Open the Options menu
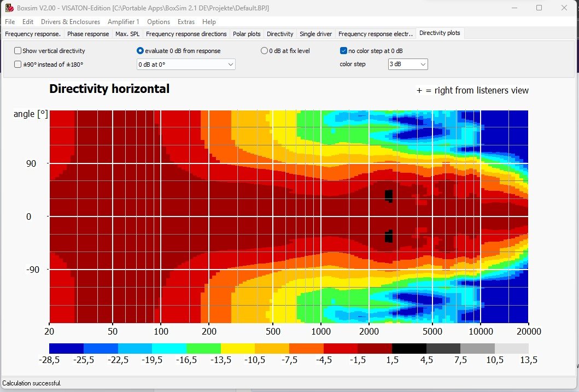This screenshot has height=392, width=579. (159, 22)
